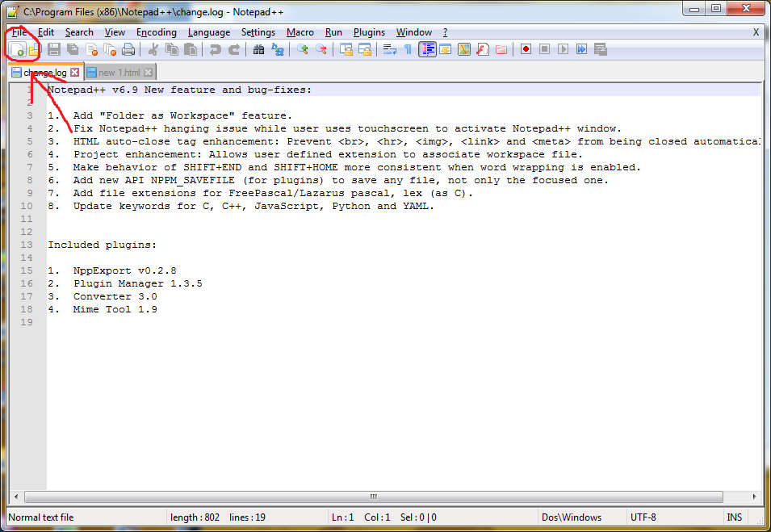Screen dimensions: 771x532
Task: Click the horizontal scrollbar thumb
Action: [x=372, y=497]
